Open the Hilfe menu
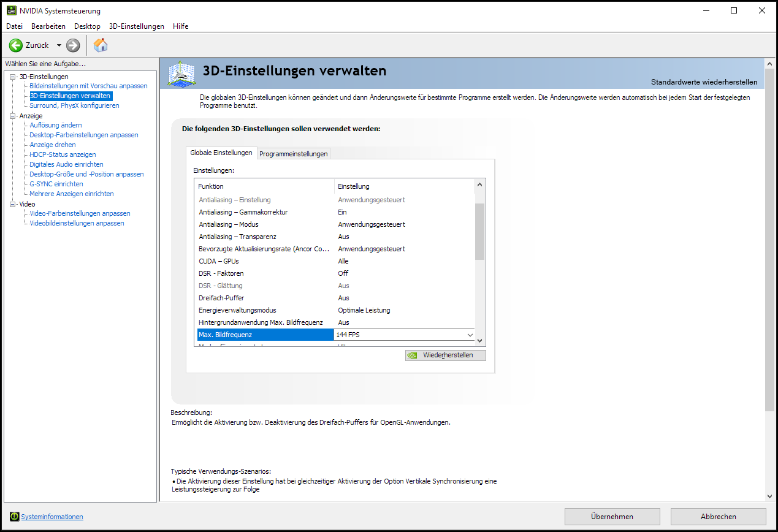 tap(181, 26)
